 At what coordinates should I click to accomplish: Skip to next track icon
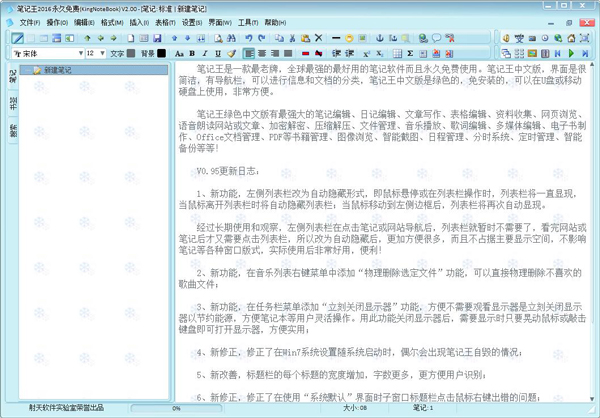585,54
